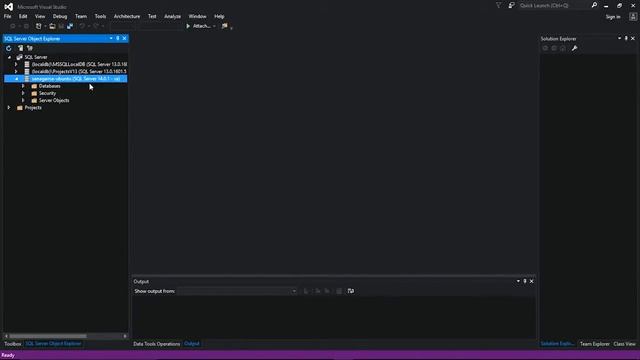Click the Quick Launch search magnifier icon
Viewport: 640px width, 360px height.
(x=594, y=5)
